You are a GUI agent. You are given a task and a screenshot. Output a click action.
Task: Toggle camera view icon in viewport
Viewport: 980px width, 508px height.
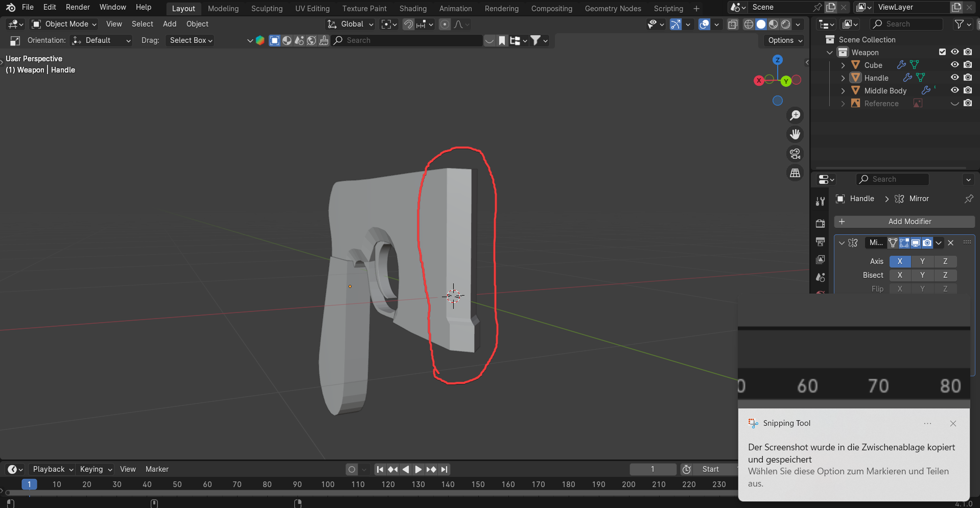click(x=795, y=154)
